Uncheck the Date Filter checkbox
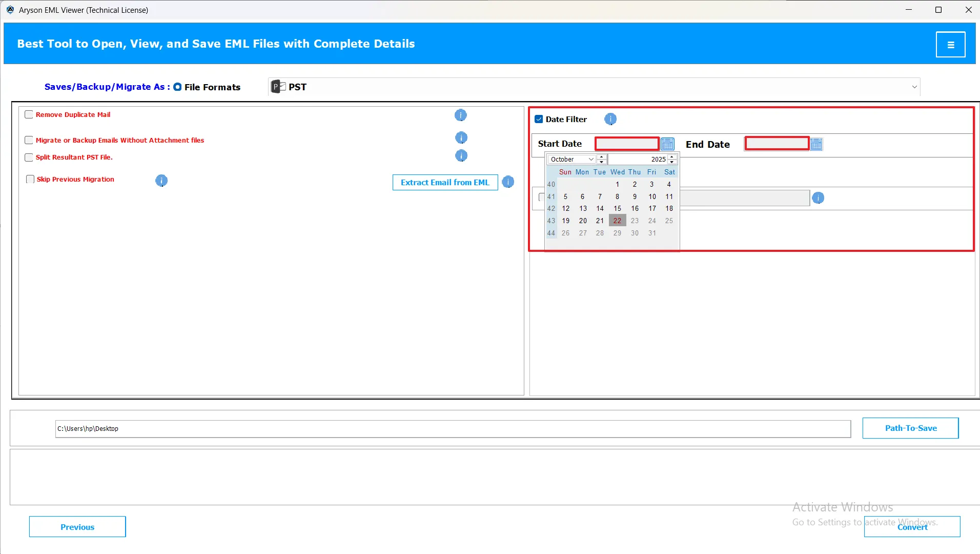Screen dimensions: 980x554 coord(539,120)
